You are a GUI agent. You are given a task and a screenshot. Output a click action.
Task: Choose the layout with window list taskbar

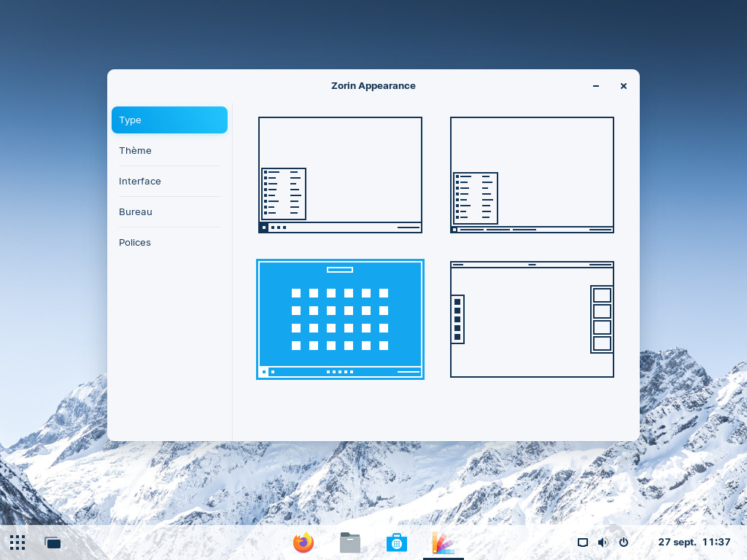coord(532,175)
